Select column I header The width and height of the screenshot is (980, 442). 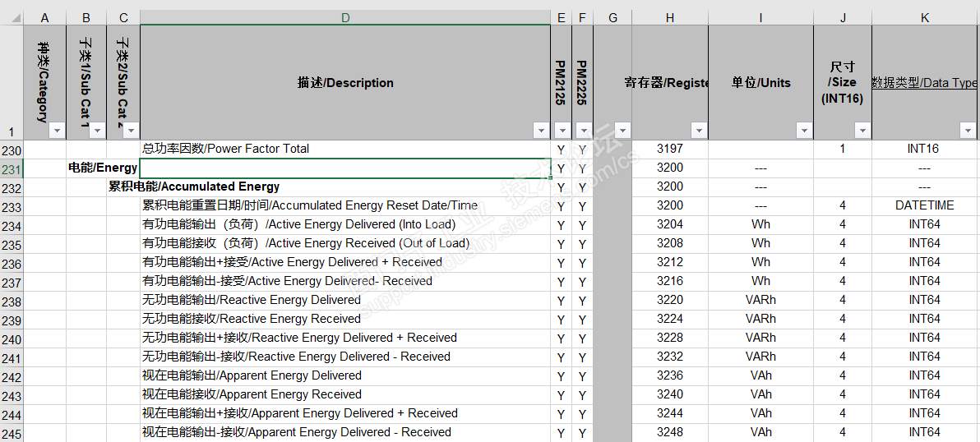(x=760, y=18)
